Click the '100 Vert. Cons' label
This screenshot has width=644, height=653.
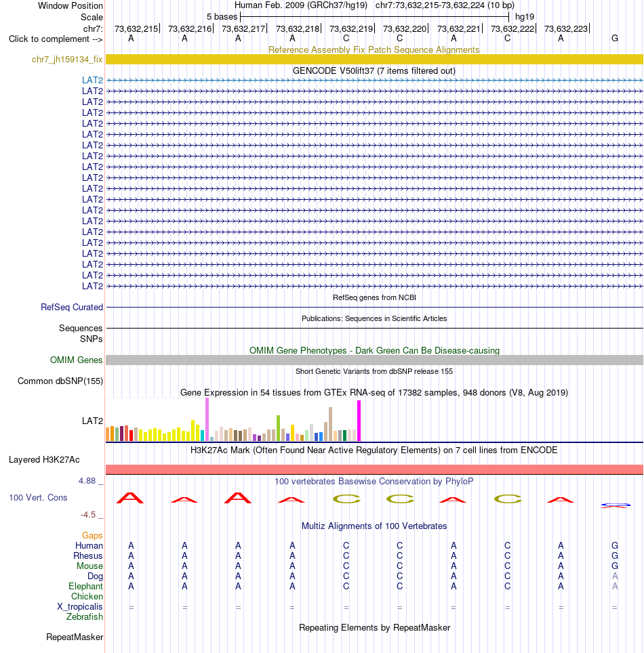pos(38,498)
